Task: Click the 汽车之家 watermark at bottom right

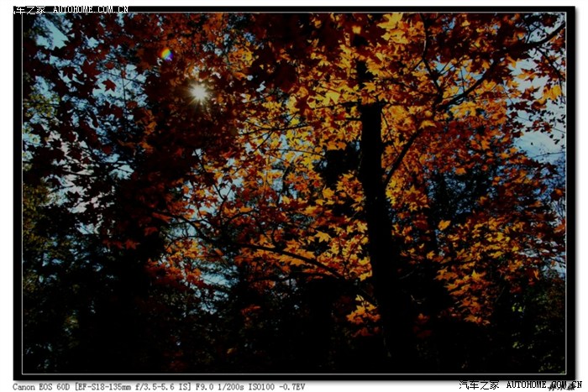Action: coord(485,385)
